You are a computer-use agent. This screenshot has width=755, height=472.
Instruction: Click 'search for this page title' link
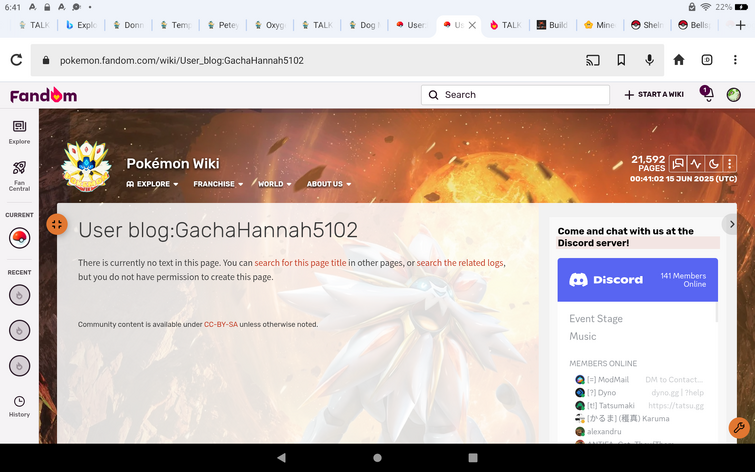300,263
